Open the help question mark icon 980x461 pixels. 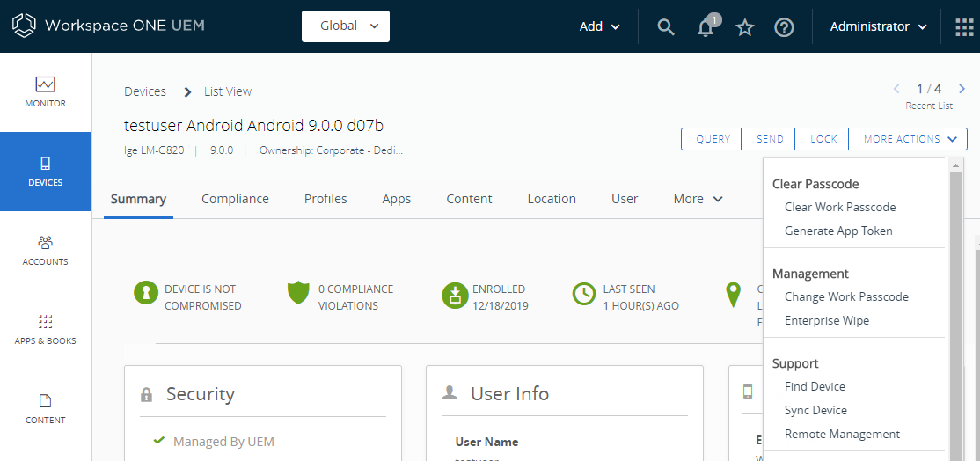click(784, 27)
